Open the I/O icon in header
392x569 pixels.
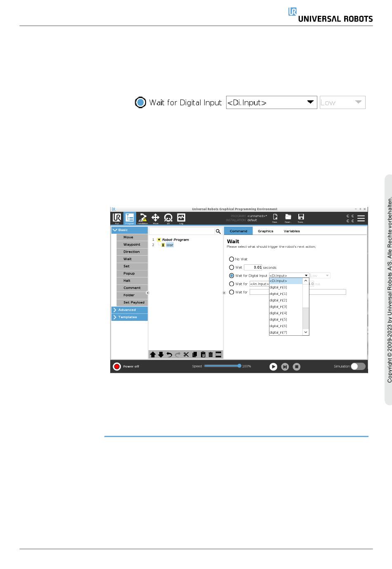coord(168,218)
